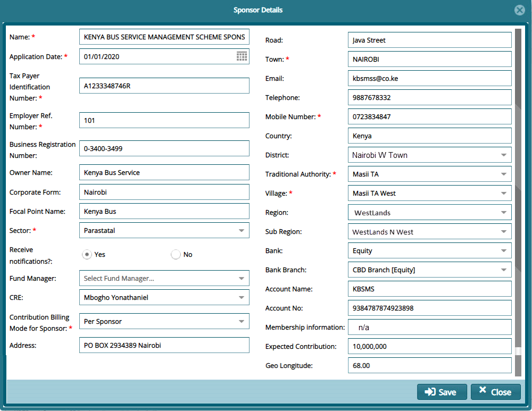The image size is (532, 411).
Task: Click the Country field
Action: pyautogui.click(x=429, y=136)
